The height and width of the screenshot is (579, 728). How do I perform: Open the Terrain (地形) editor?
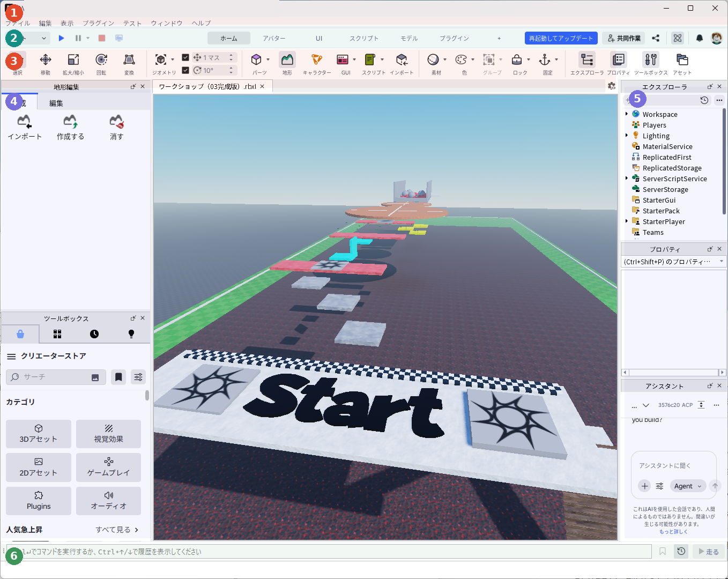tap(287, 64)
